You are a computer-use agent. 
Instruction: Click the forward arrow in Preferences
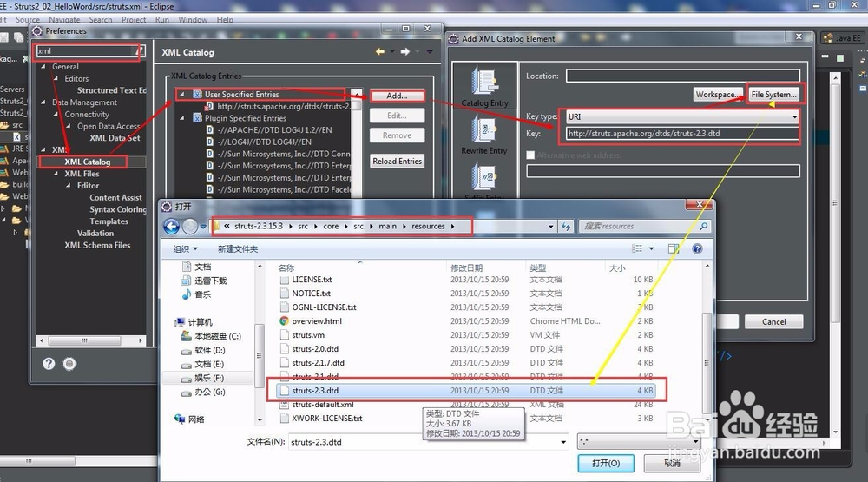click(x=405, y=51)
